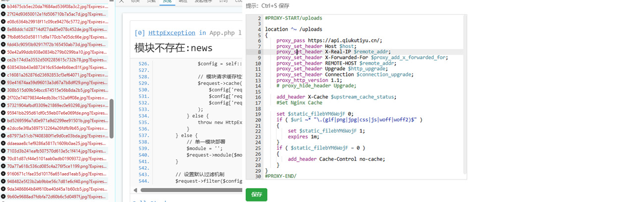Select request row ddaeaae8c1ef9286a5817c1609b0ae25.jpg
This screenshot has width=644, height=202.
point(54,143)
